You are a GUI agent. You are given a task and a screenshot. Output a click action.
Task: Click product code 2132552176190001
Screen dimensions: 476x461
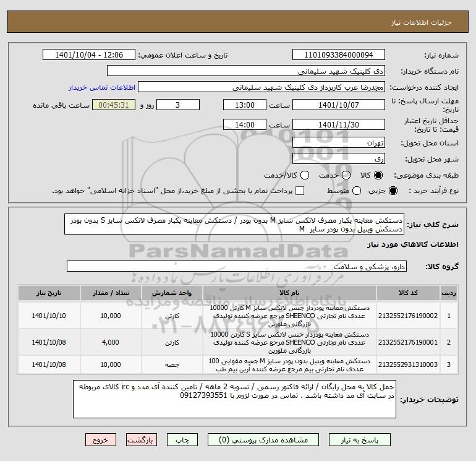408,342
